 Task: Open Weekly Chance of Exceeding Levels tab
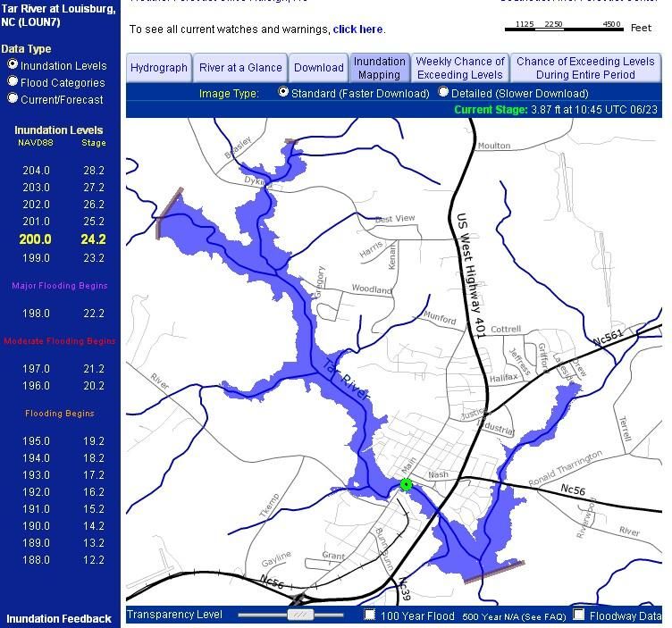[x=460, y=67]
